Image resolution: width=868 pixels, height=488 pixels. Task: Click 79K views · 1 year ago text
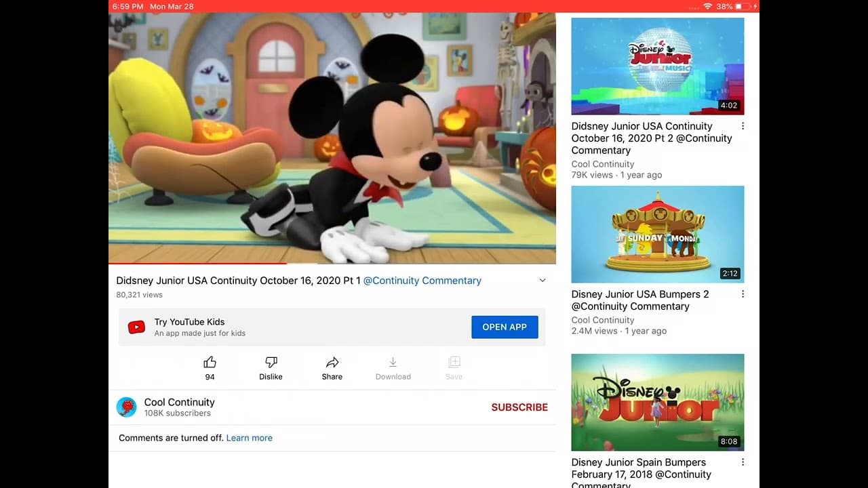[617, 175]
